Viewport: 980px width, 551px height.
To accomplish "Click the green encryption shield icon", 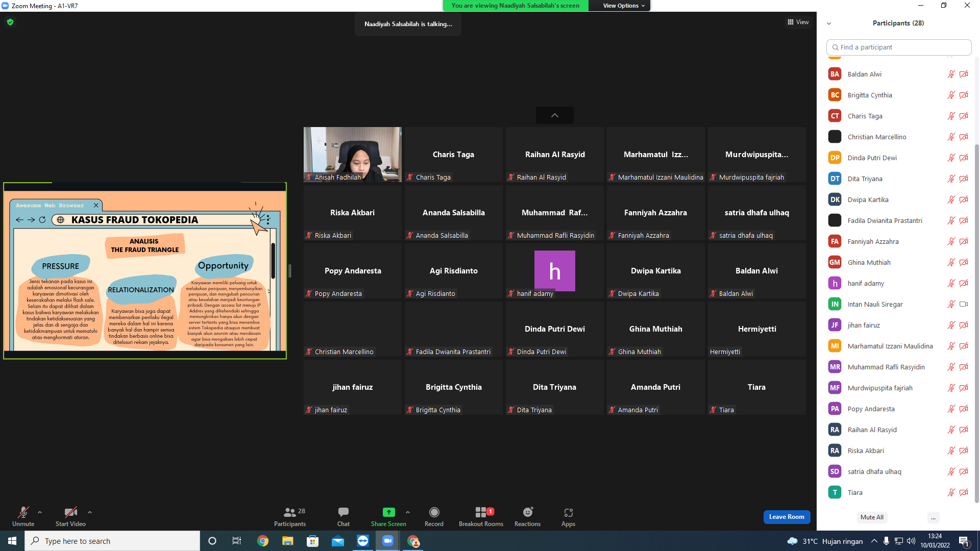I will (x=10, y=22).
